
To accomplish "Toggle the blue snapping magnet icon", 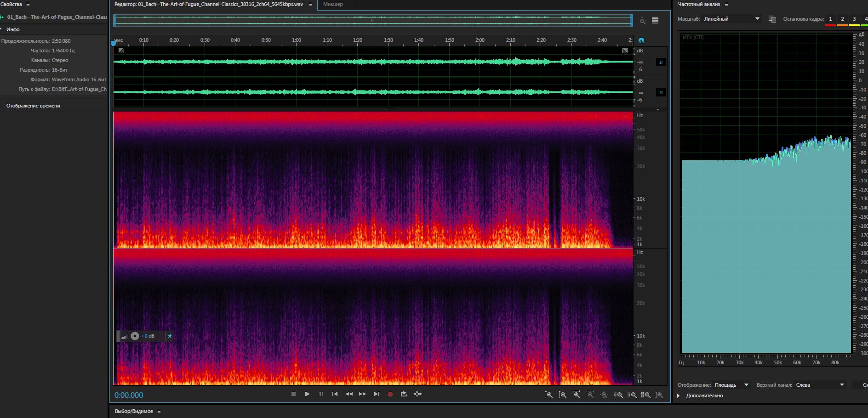I will pyautogui.click(x=641, y=40).
